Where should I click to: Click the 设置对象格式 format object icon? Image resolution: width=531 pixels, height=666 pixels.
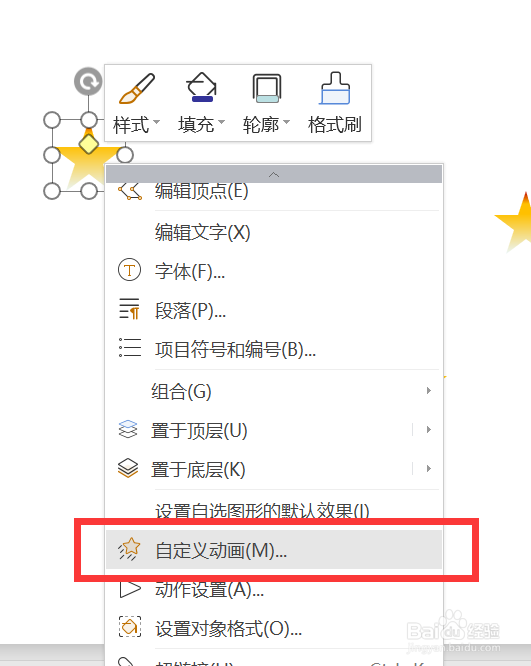pyautogui.click(x=130, y=627)
